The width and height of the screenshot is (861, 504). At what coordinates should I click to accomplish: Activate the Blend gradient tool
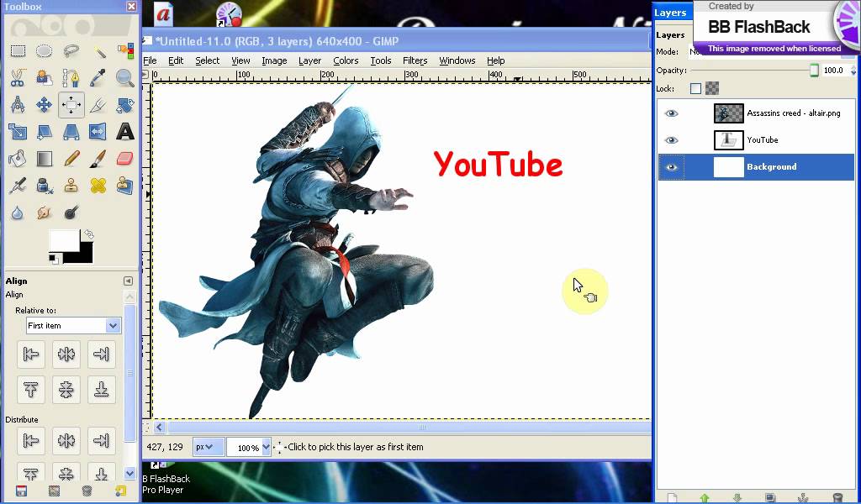(44, 159)
